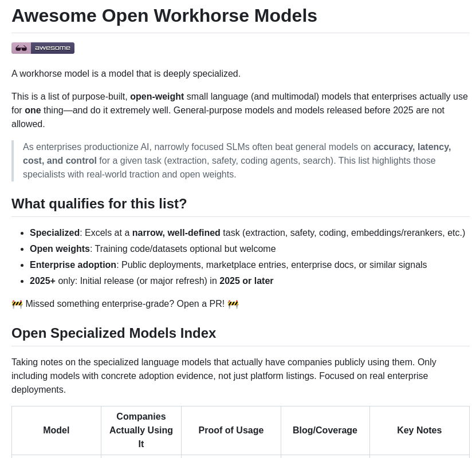476x458 pixels.
Task: Click the sunglasses icon inside the badge
Action: coord(21,48)
